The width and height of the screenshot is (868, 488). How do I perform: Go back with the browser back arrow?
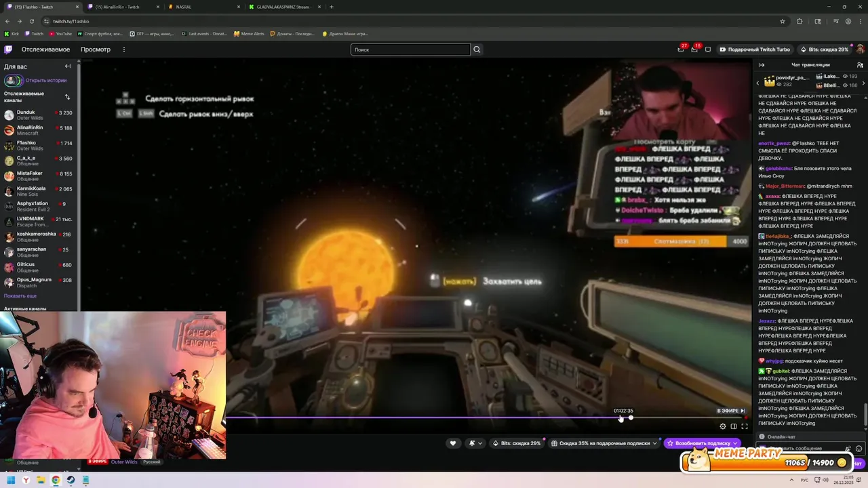click(7, 21)
